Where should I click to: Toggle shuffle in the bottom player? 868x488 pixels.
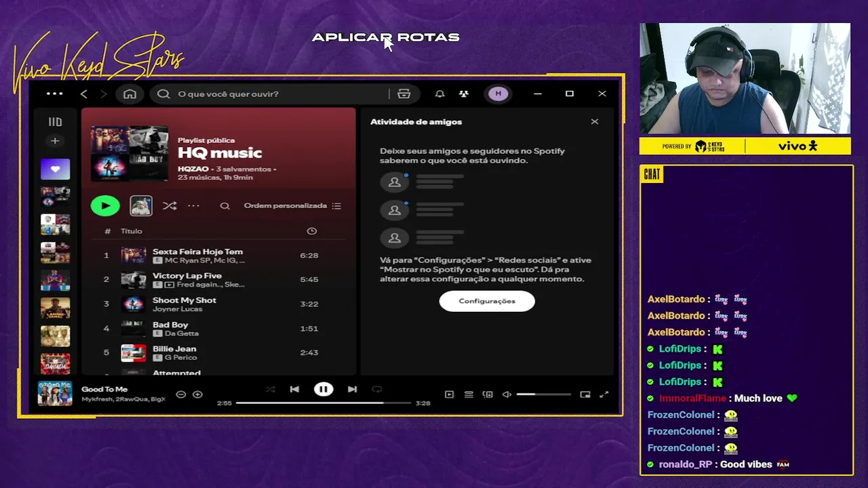(271, 389)
